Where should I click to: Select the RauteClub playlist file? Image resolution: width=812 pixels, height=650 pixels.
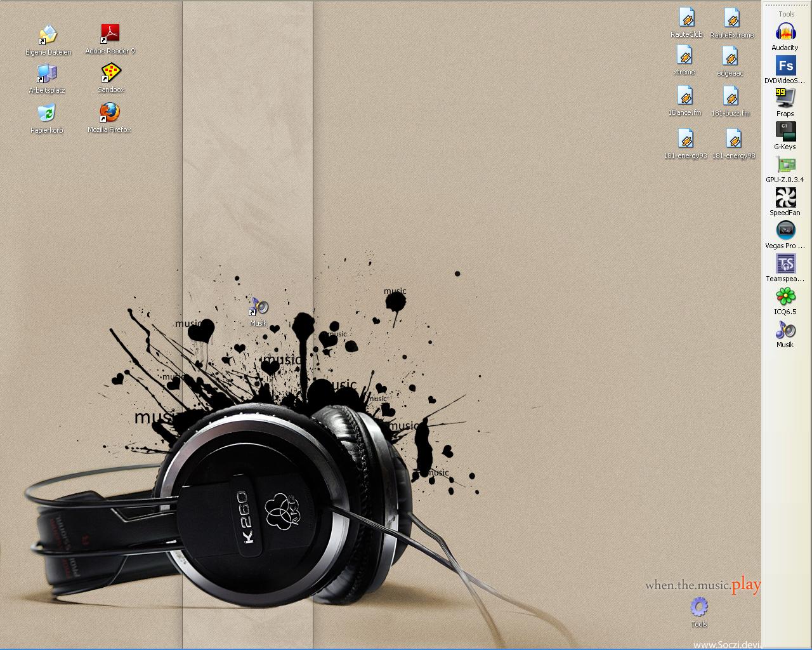[686, 18]
